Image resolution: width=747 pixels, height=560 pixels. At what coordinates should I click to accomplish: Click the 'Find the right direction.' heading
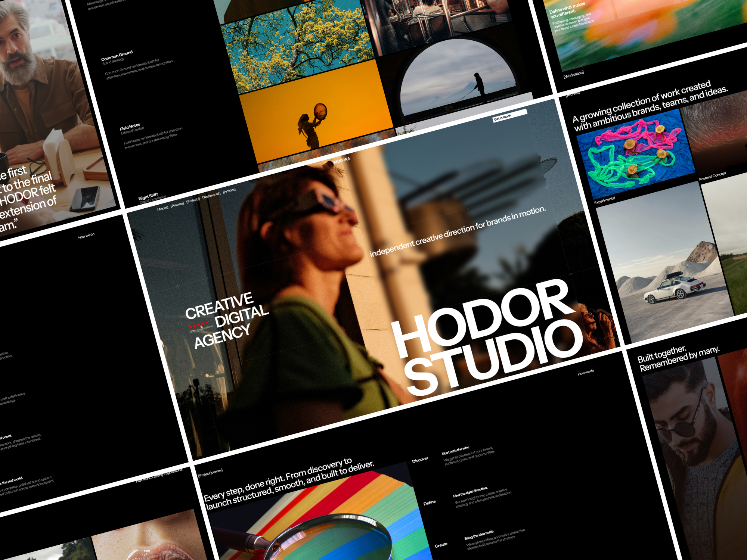coord(470,492)
